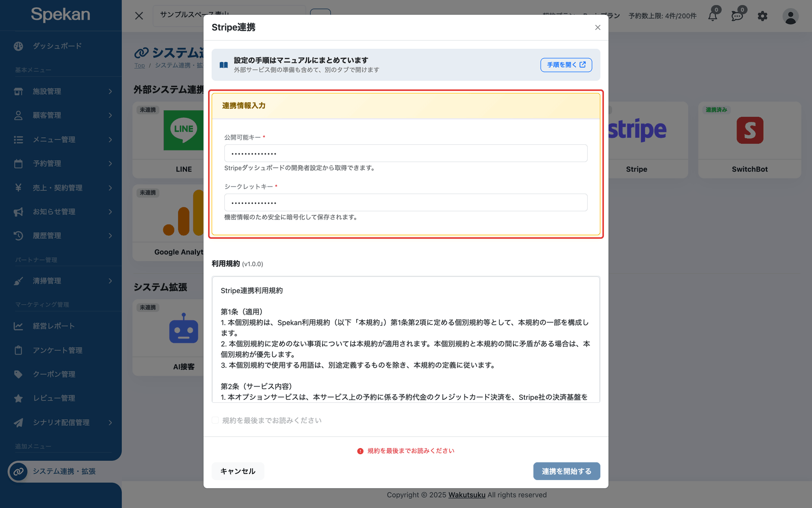Click the ダッシュボード sidebar icon
This screenshot has width=812, height=508.
click(18, 46)
